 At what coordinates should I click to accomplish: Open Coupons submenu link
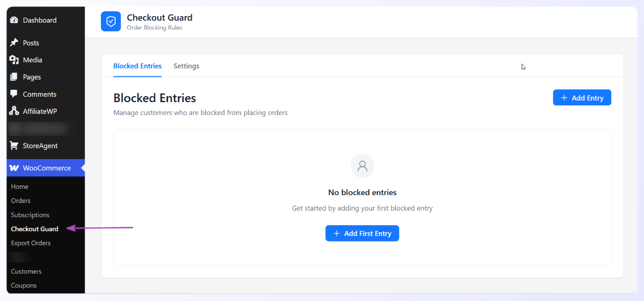click(24, 285)
